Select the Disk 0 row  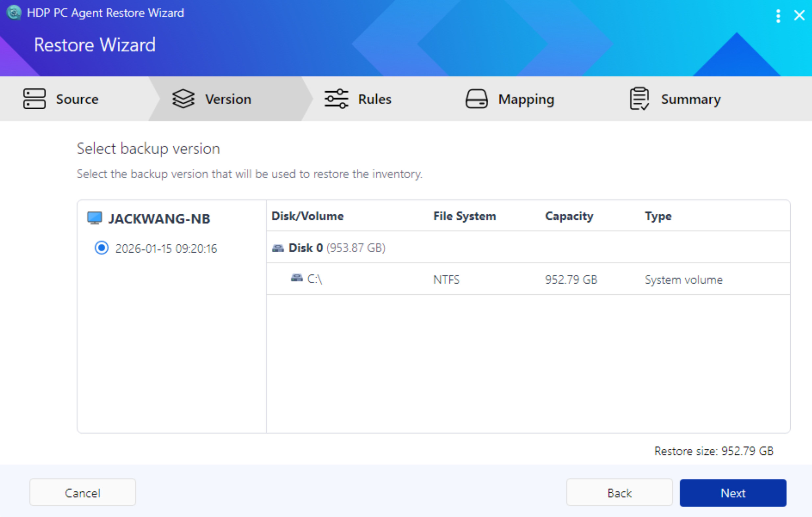click(x=306, y=248)
